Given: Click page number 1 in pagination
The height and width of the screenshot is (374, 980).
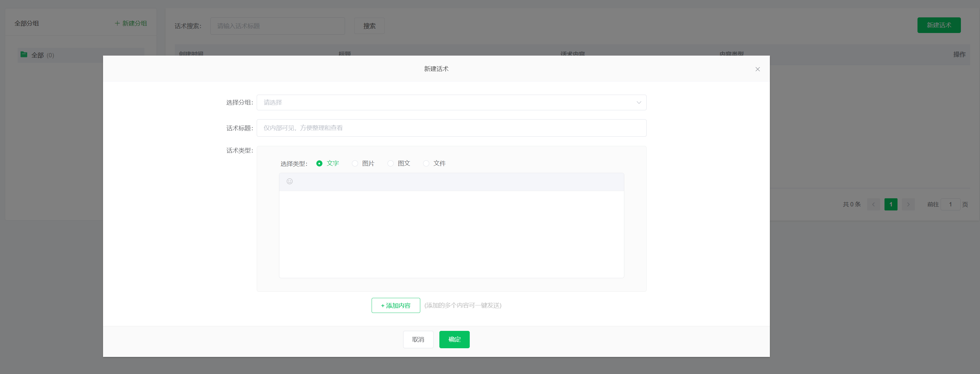Looking at the screenshot, I should coord(891,204).
